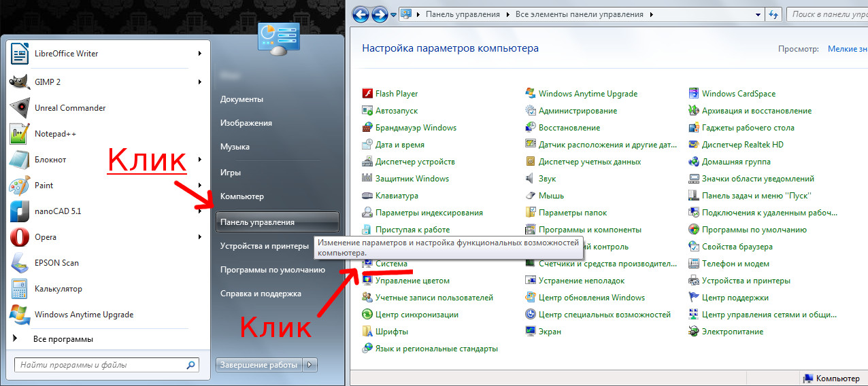Screen dimensions: 868x386
Task: Open EPSON Scan icon
Action: tap(20, 263)
